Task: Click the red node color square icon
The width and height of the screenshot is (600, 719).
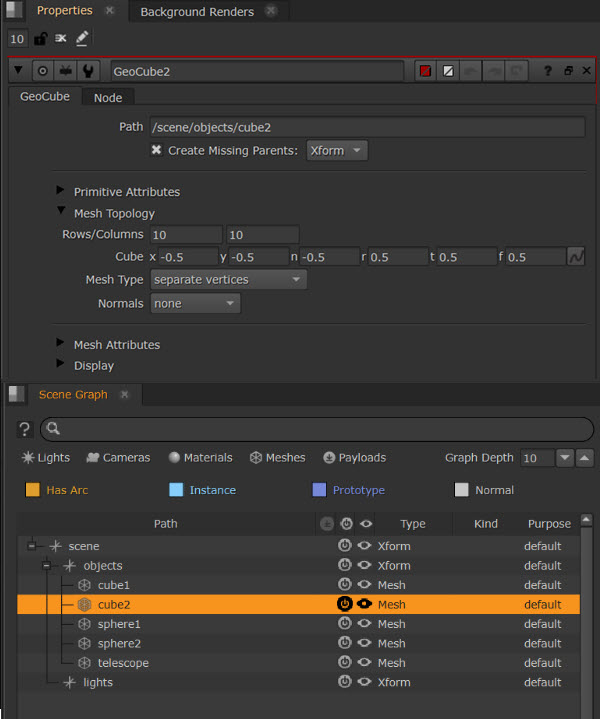Action: [425, 72]
